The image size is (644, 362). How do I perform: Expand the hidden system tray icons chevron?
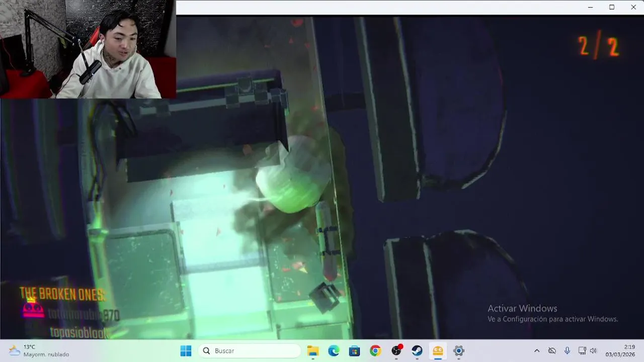point(537,351)
